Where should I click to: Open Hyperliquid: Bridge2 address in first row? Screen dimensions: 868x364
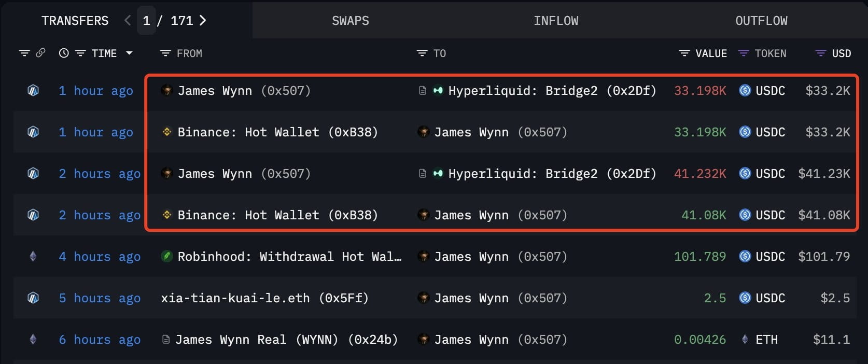click(x=552, y=91)
